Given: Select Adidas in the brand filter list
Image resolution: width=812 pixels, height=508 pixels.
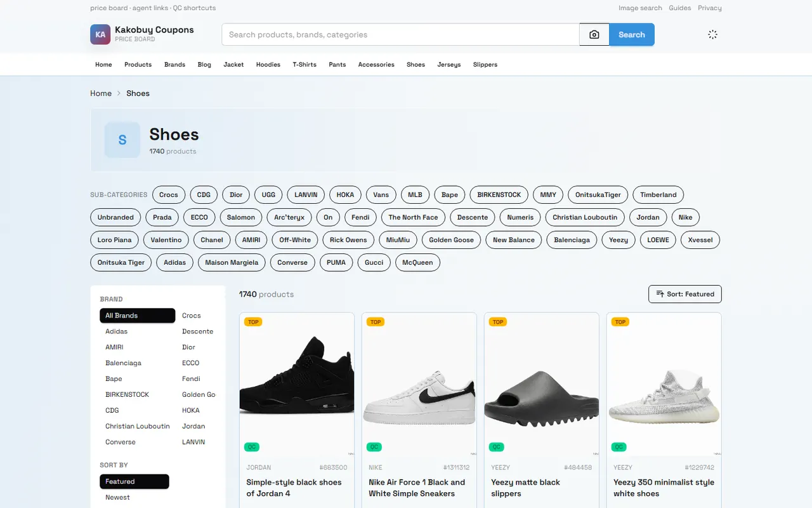Looking at the screenshot, I should [x=117, y=331].
